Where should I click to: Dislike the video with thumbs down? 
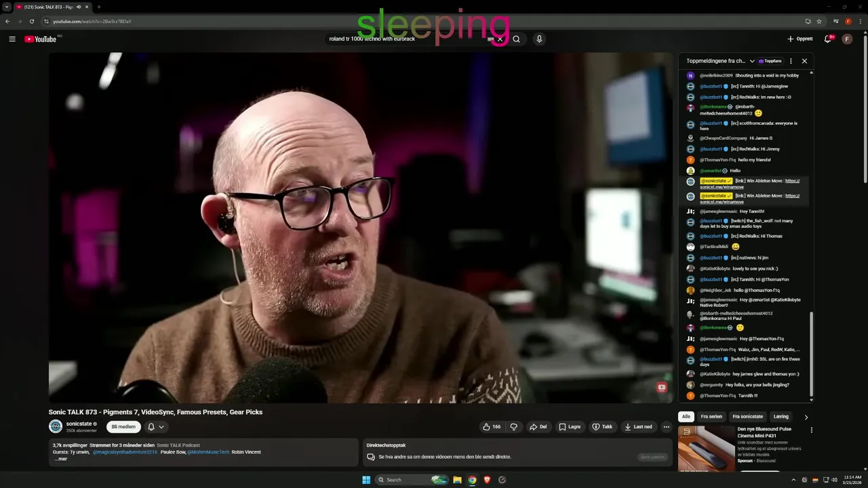click(x=513, y=427)
